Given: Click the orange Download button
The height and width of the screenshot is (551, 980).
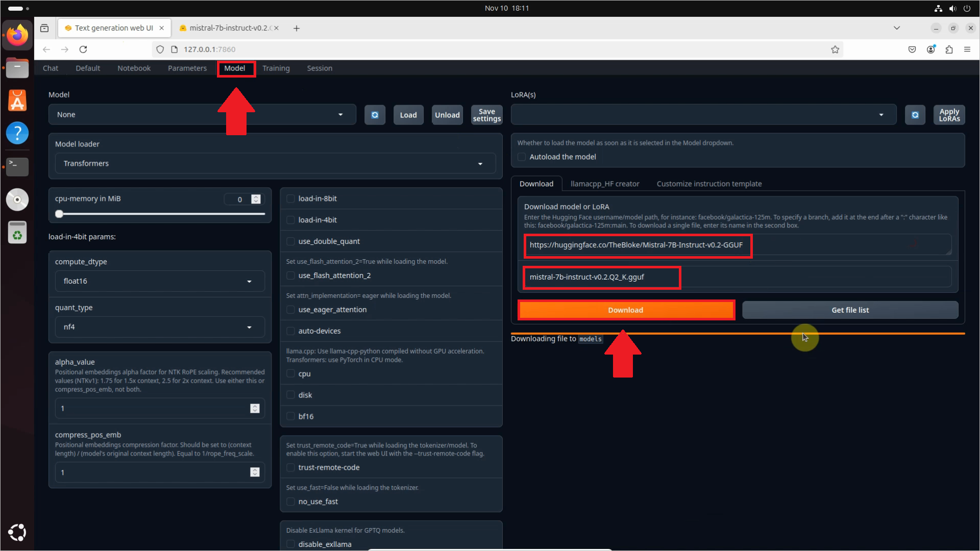Looking at the screenshot, I should tap(626, 310).
